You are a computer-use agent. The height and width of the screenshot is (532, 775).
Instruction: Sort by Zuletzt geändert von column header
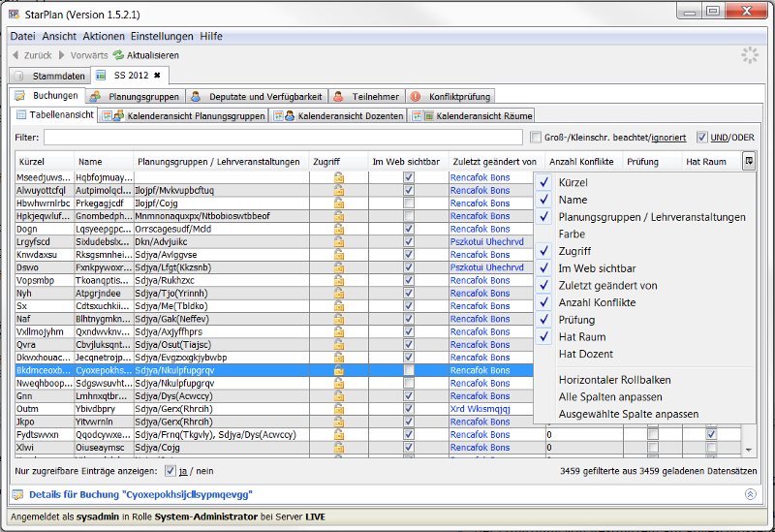(x=496, y=162)
